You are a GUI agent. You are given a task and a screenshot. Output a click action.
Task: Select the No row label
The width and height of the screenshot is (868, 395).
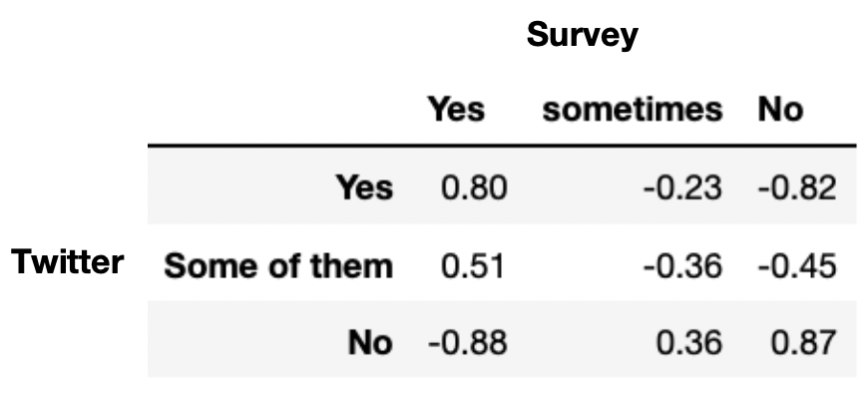370,342
